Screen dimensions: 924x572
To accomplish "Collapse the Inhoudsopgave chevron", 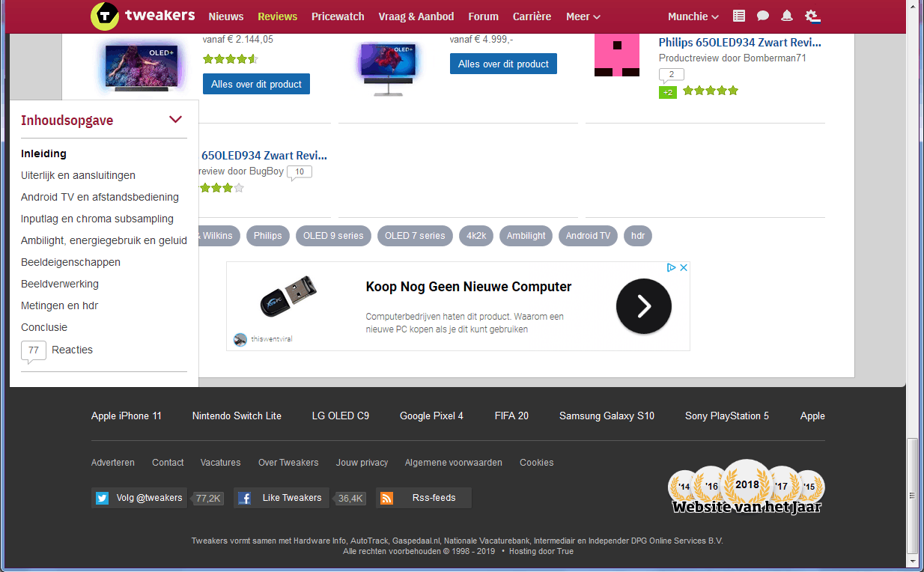I will [176, 120].
